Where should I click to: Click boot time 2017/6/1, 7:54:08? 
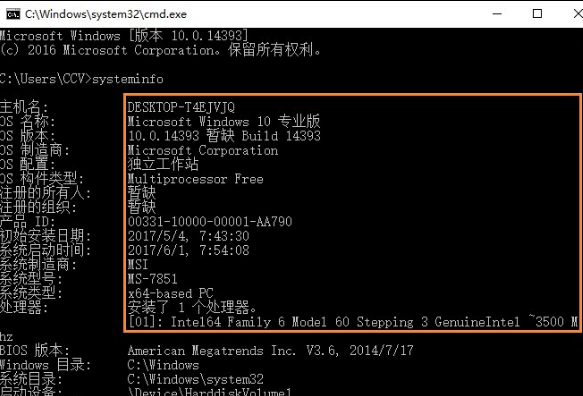click(x=189, y=250)
